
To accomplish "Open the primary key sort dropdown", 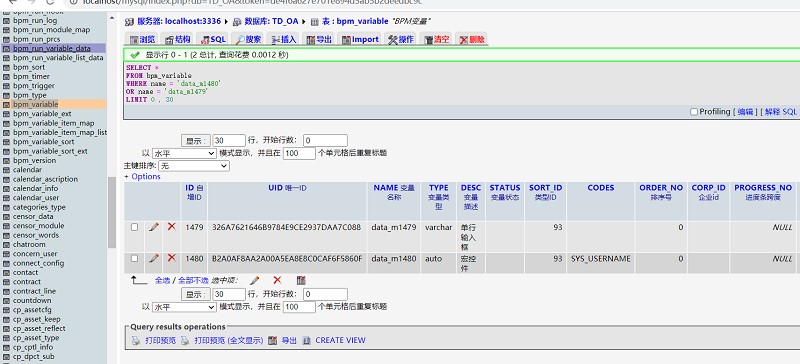I will (x=194, y=166).
